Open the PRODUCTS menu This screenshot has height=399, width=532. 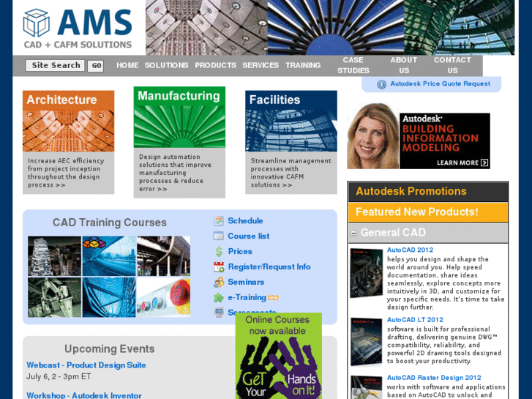(215, 65)
